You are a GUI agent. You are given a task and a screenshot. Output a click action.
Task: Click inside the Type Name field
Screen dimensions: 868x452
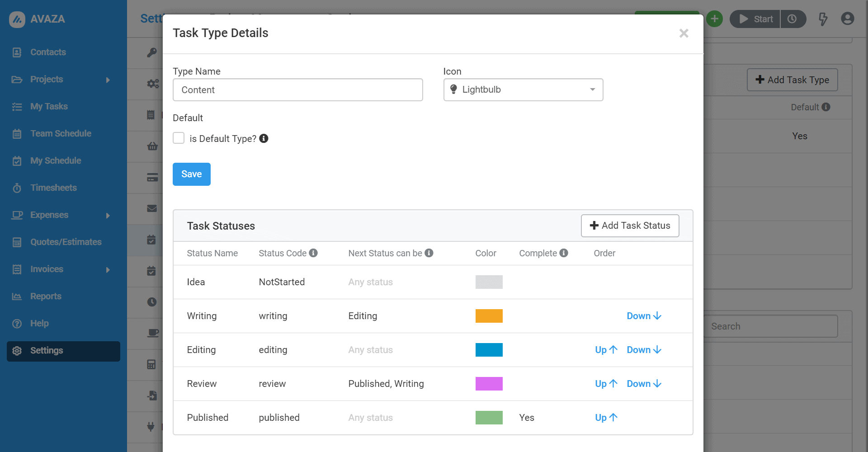coord(297,89)
